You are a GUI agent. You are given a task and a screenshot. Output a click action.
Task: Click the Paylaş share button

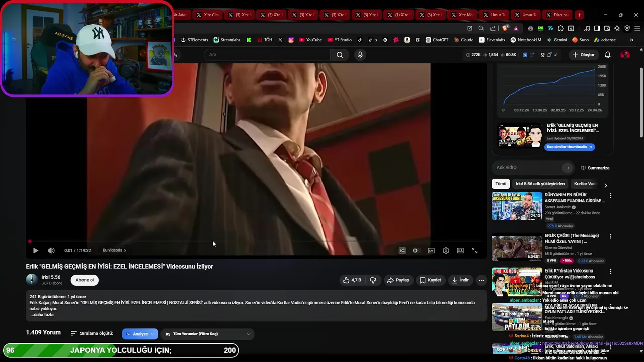click(x=397, y=280)
